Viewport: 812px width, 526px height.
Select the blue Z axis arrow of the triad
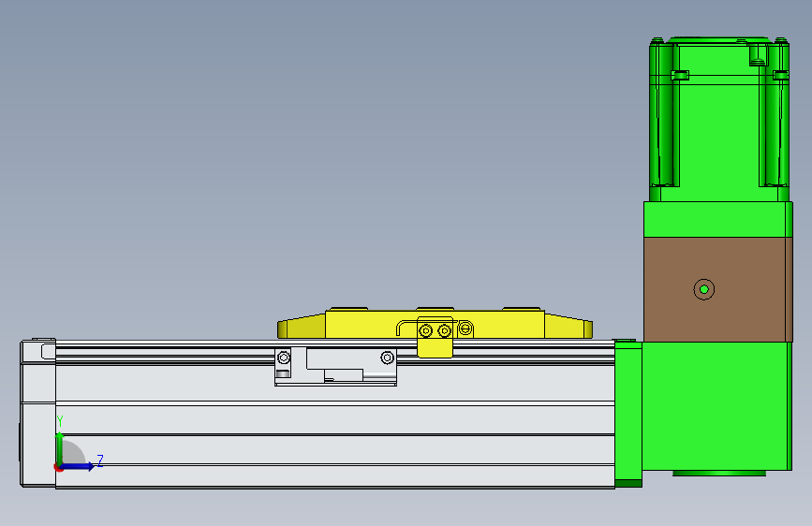click(78, 466)
